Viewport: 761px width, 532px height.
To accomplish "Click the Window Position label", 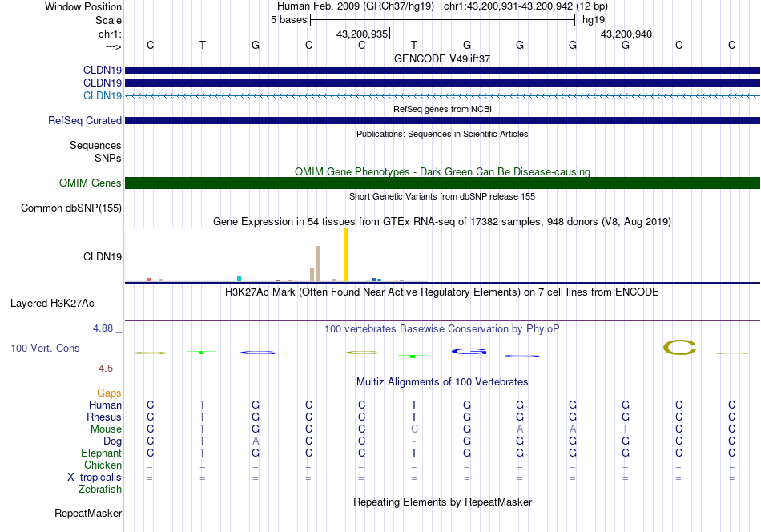I will (x=83, y=6).
